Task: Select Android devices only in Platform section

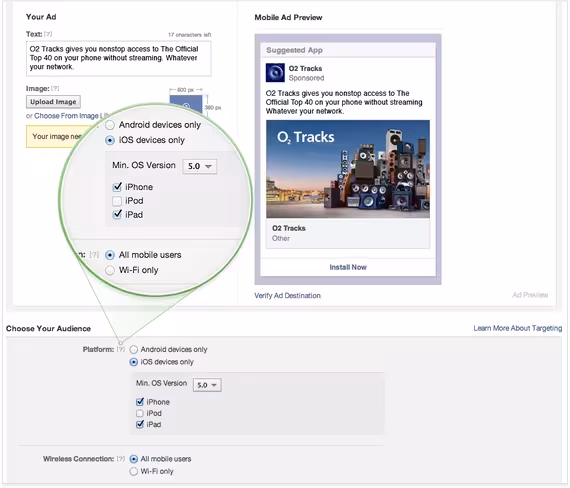Action: [134, 349]
